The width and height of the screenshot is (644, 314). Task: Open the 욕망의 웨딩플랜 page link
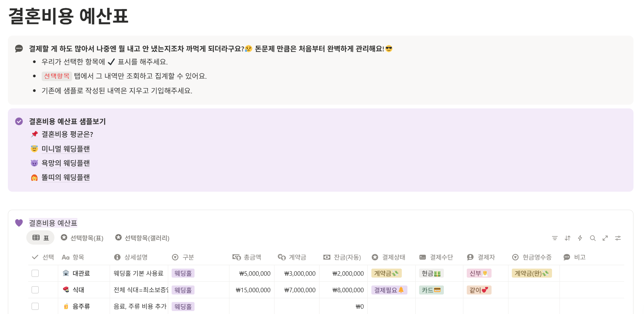[x=66, y=163]
